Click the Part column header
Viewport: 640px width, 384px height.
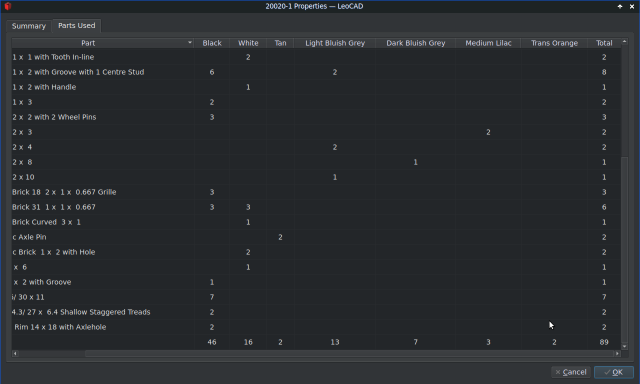point(102,43)
